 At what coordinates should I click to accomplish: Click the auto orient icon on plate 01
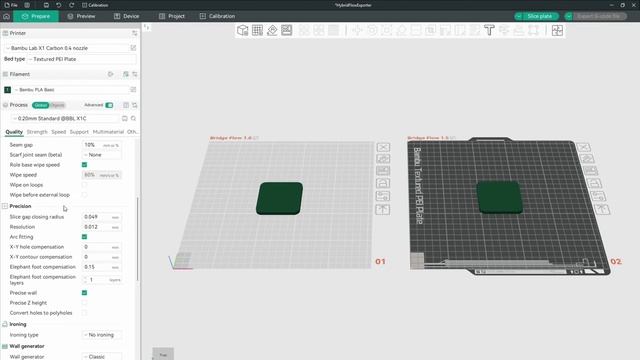point(382,159)
